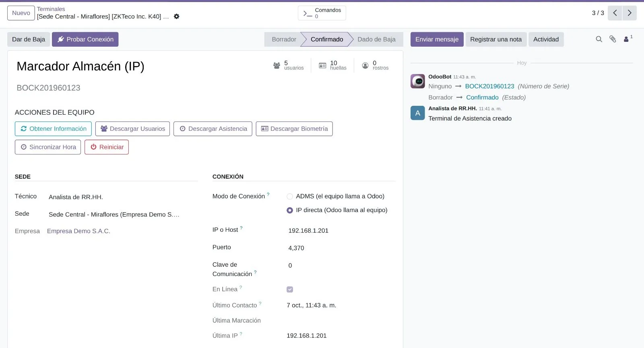This screenshot has height=348, width=644.
Task: Show help tooltip for Último Contacto
Action: coord(260,303)
